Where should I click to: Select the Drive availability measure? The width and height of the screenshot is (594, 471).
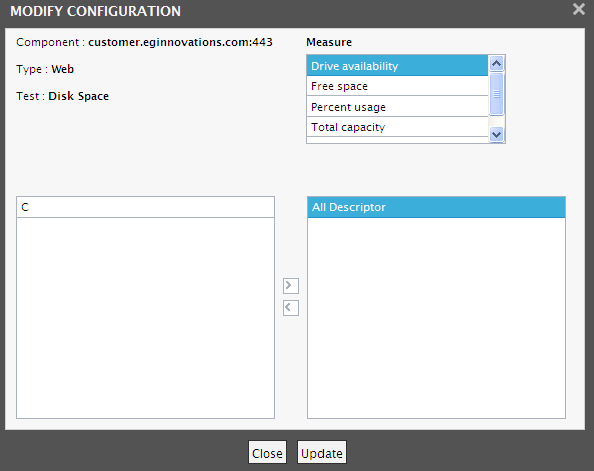[397, 66]
